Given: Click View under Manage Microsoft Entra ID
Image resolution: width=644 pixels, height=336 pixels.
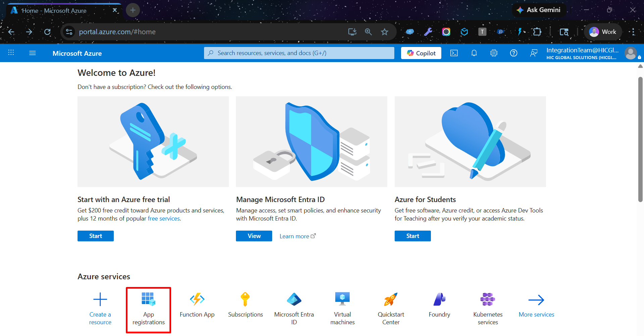Looking at the screenshot, I should (254, 236).
